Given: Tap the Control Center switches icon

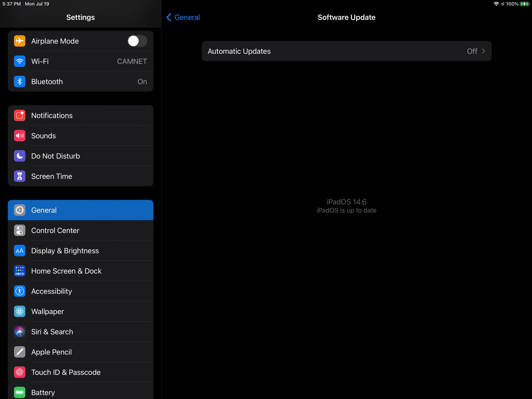Looking at the screenshot, I should tap(20, 230).
